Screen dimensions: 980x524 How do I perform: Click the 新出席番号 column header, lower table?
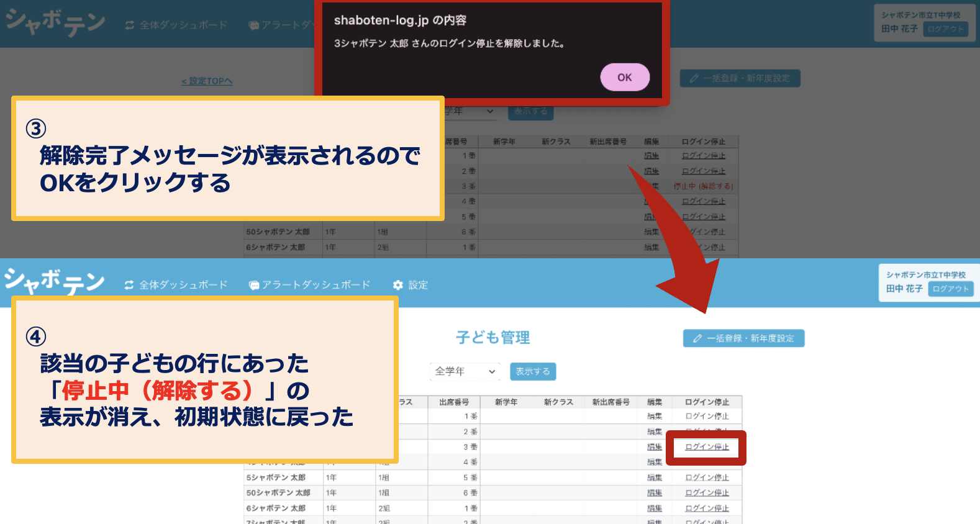pos(611,402)
